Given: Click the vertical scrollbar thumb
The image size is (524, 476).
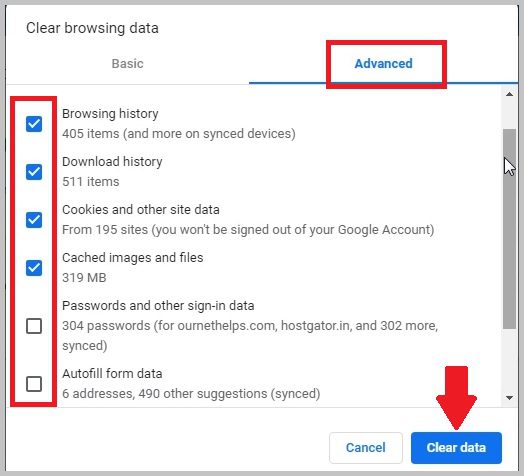Looking at the screenshot, I should tap(509, 229).
